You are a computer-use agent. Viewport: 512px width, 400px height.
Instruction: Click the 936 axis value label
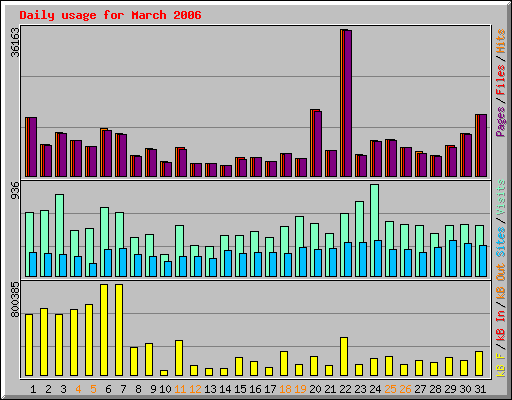coord(15,191)
